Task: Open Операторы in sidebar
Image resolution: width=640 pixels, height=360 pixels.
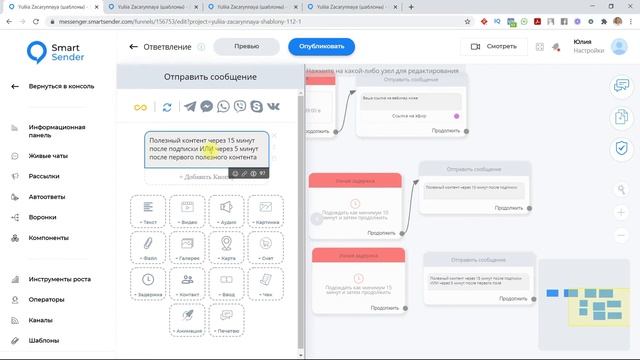Action: point(47,300)
